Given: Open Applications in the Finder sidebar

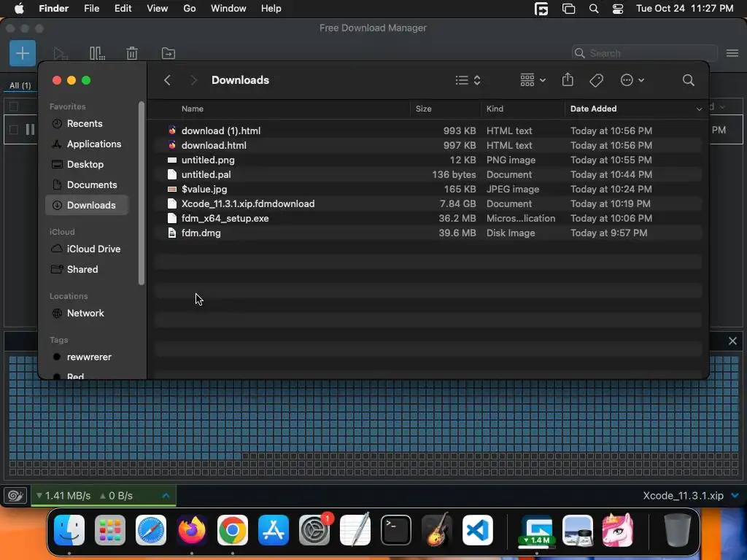Looking at the screenshot, I should [x=87, y=144].
